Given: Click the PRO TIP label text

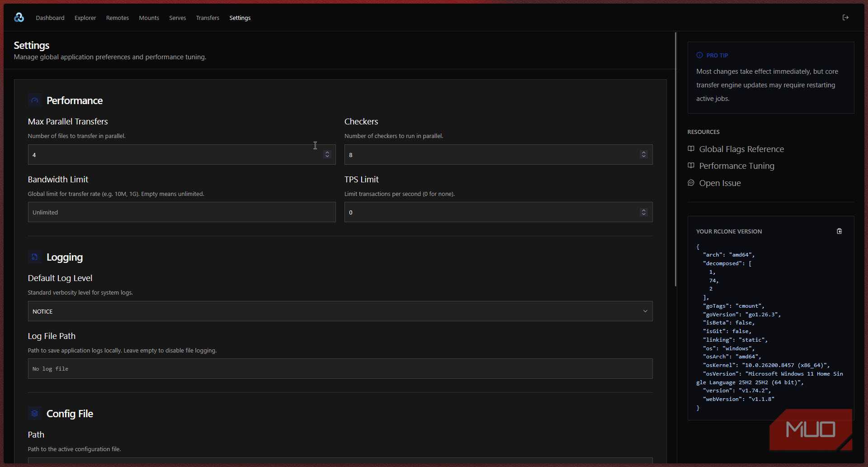Looking at the screenshot, I should click(717, 55).
